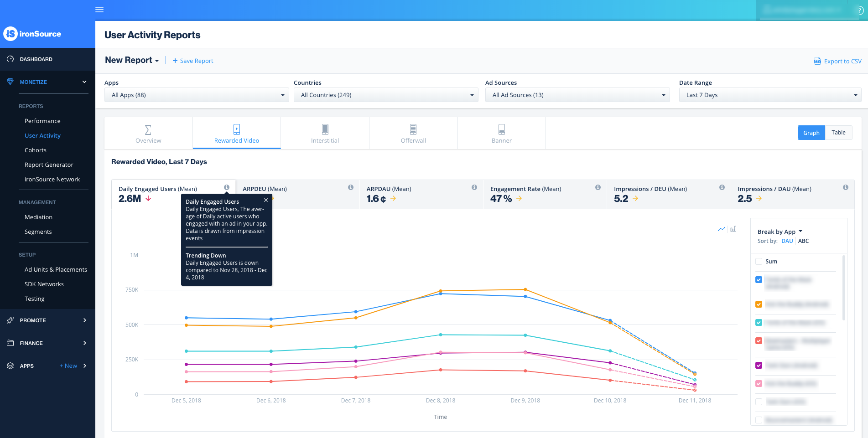This screenshot has height=438, width=868.
Task: Click the ARPDAU info icon
Action: point(474,187)
